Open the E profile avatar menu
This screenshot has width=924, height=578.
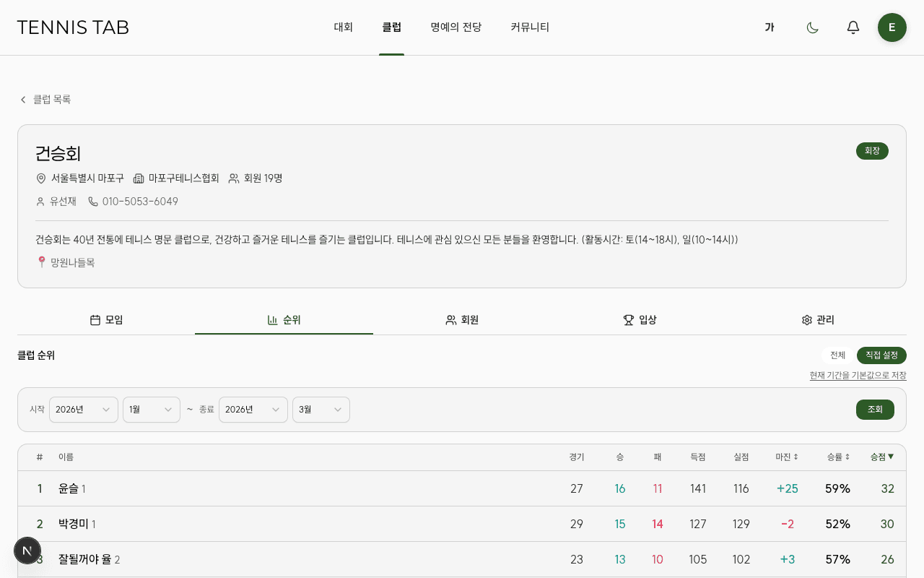tap(892, 27)
